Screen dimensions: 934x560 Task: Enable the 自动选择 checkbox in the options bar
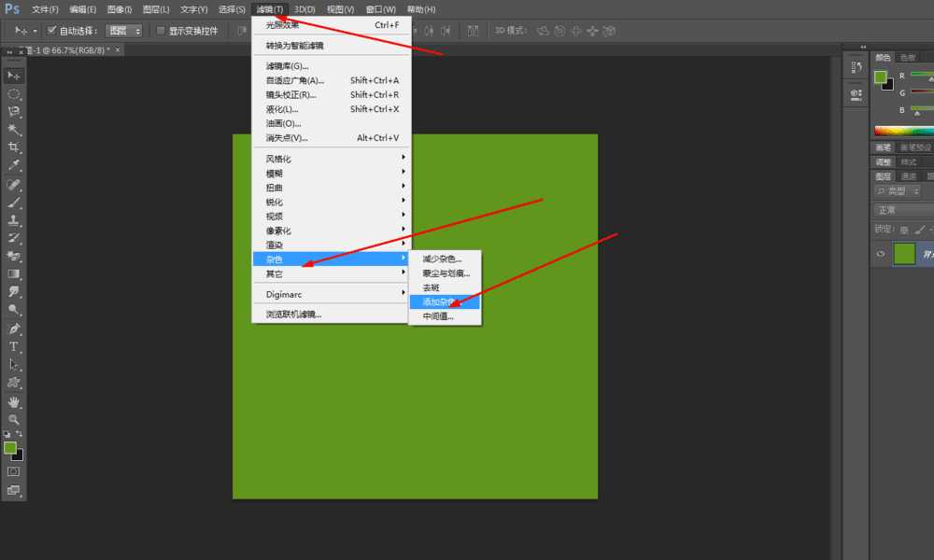tap(51, 30)
